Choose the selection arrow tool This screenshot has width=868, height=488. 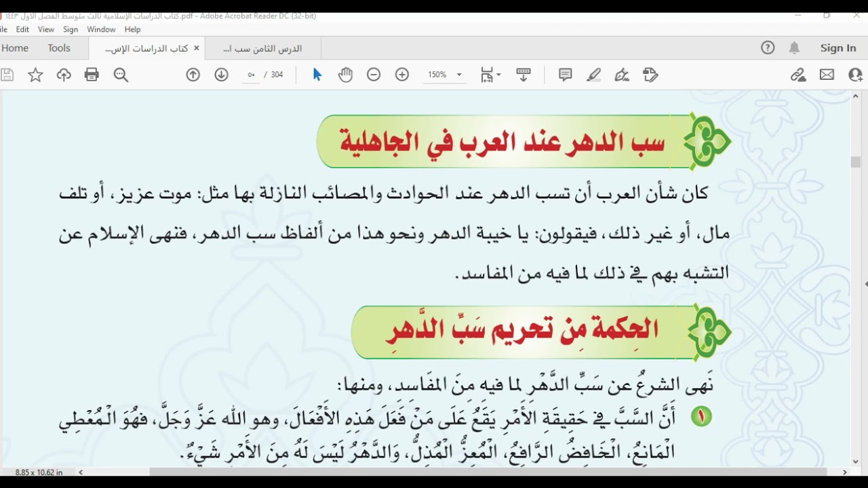pos(317,75)
